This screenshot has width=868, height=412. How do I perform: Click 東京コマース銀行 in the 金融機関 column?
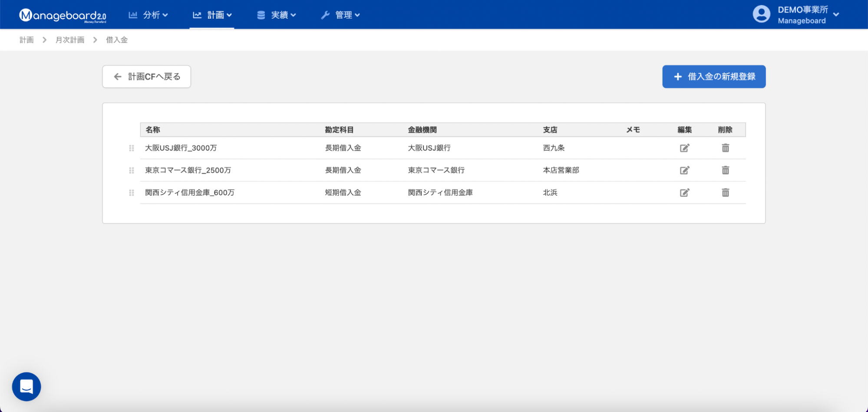pos(436,170)
